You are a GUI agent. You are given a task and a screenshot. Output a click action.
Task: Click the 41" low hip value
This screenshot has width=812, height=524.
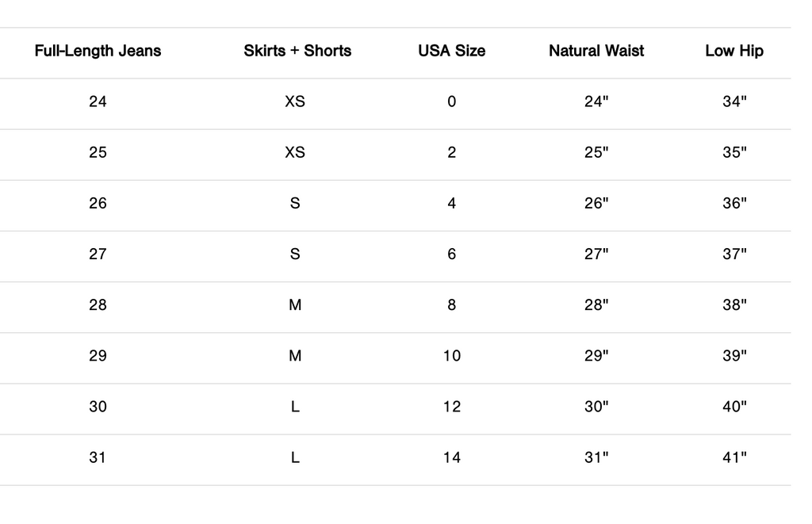(734, 457)
